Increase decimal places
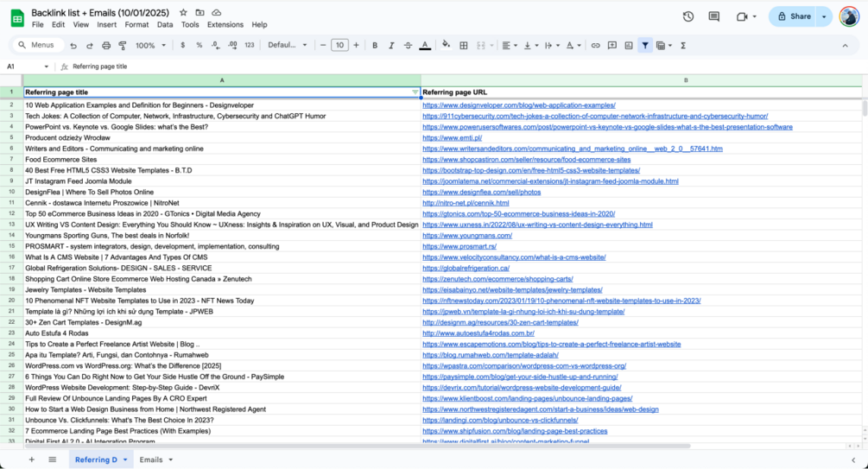Viewport: 868px width, 469px height. click(x=232, y=46)
